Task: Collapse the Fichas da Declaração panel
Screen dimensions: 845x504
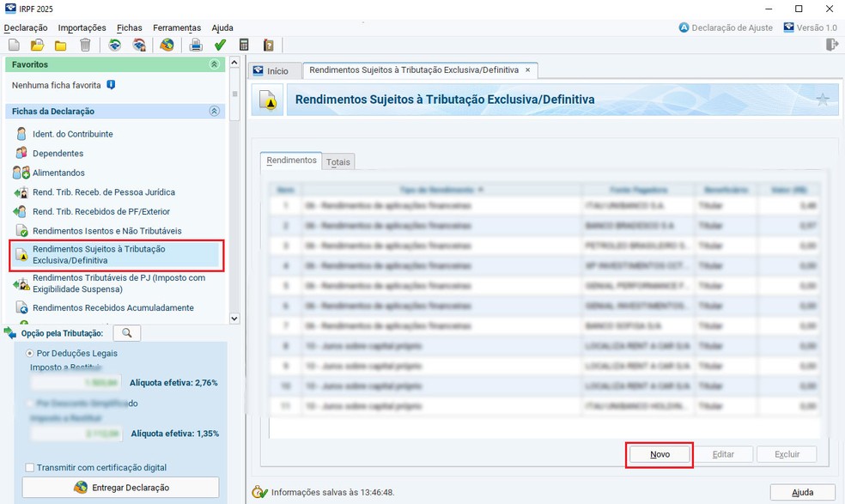Action: tap(214, 112)
